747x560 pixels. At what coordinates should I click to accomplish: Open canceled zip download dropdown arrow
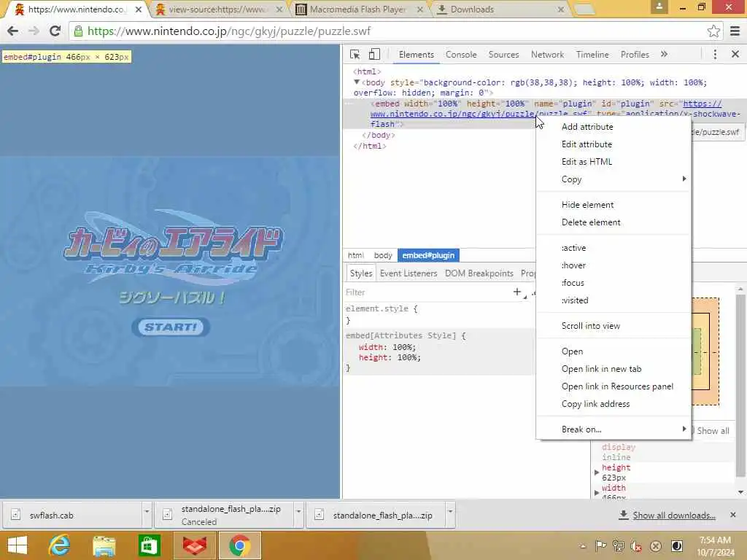point(298,515)
